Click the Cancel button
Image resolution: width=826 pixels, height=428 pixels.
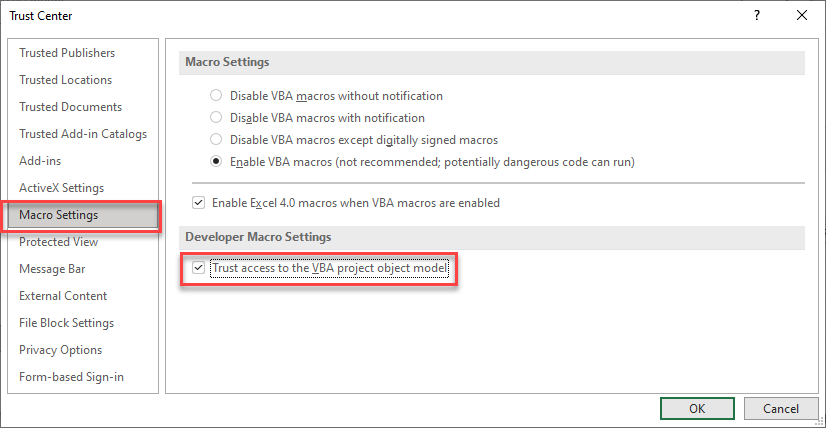pyautogui.click(x=781, y=408)
